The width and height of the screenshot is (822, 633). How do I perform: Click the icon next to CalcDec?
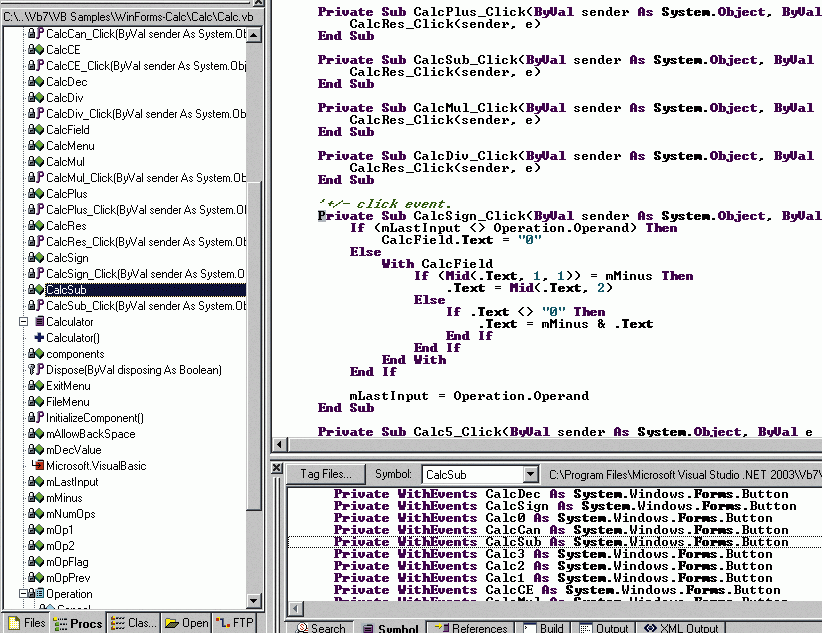(36, 82)
